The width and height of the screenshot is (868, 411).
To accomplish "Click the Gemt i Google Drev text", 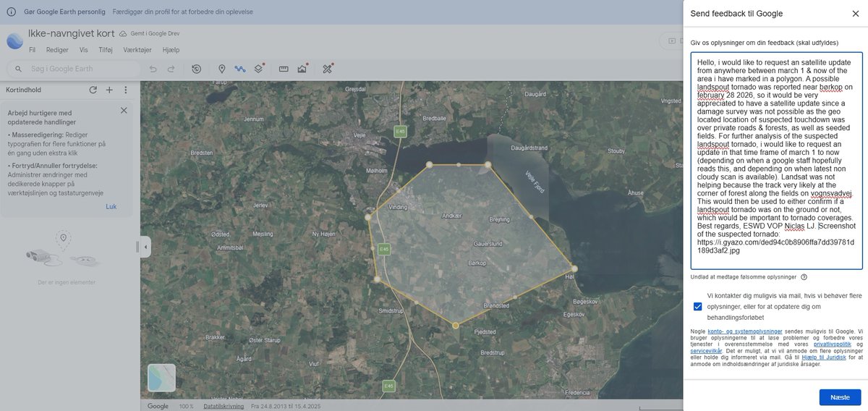I will point(156,34).
